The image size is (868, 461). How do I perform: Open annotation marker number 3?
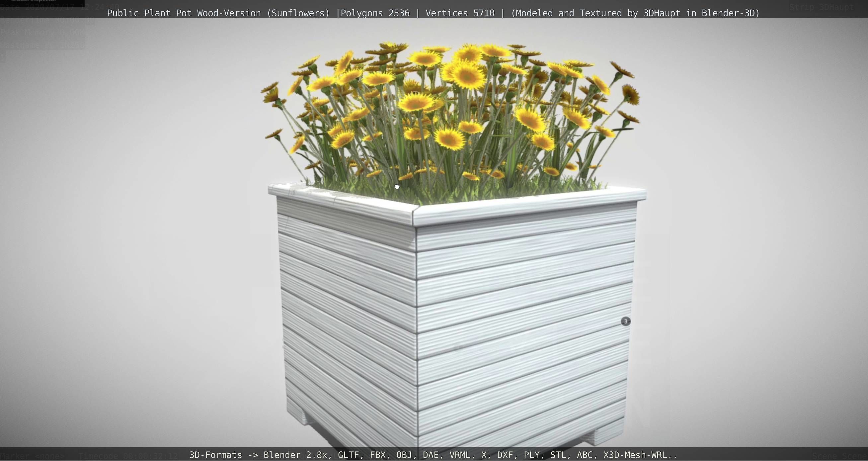pyautogui.click(x=625, y=322)
